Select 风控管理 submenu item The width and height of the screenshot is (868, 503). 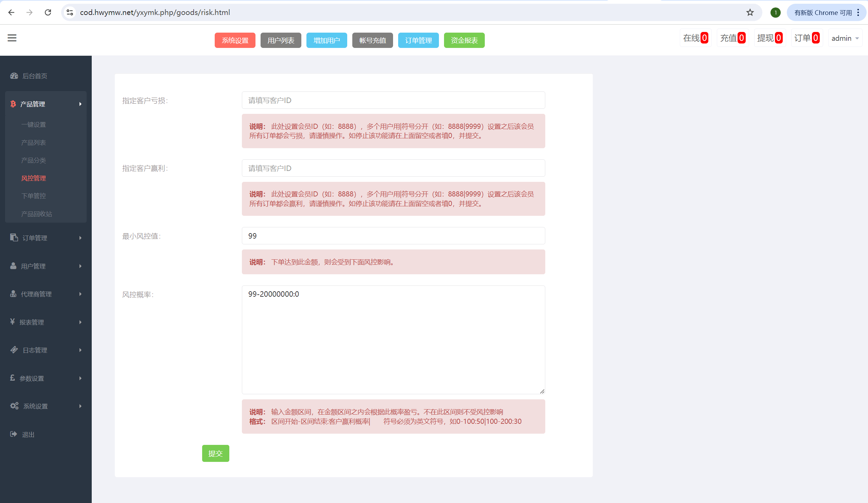33,178
